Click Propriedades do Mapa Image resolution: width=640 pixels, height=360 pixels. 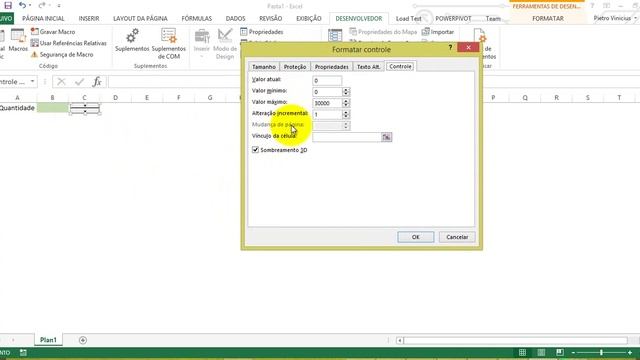click(383, 31)
